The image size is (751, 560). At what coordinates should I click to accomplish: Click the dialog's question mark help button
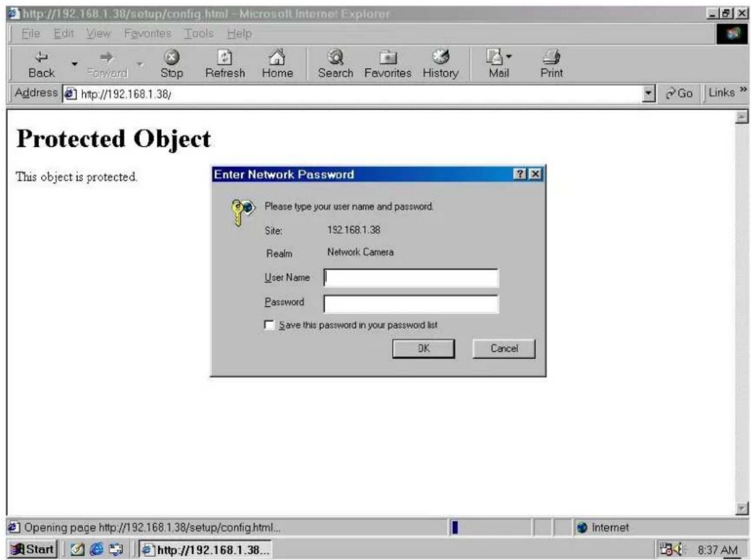(x=520, y=174)
